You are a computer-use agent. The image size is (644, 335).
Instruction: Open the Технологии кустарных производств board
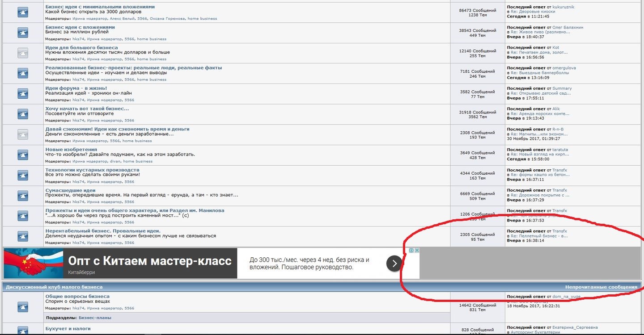click(x=92, y=170)
